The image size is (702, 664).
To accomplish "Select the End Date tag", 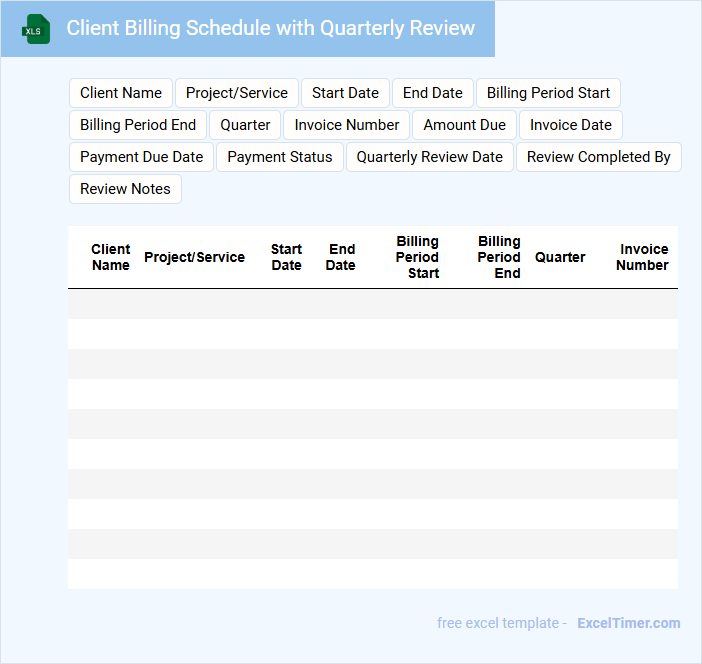I will (x=433, y=93).
